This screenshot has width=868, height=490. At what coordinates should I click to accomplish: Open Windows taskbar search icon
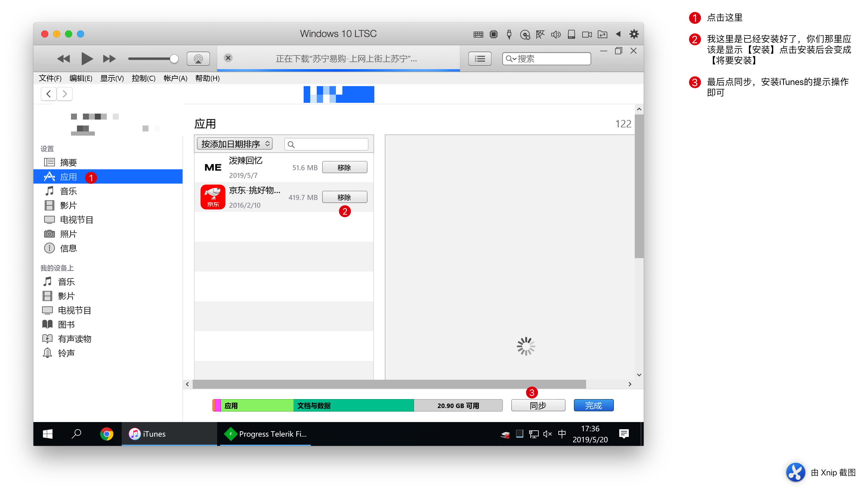point(76,434)
